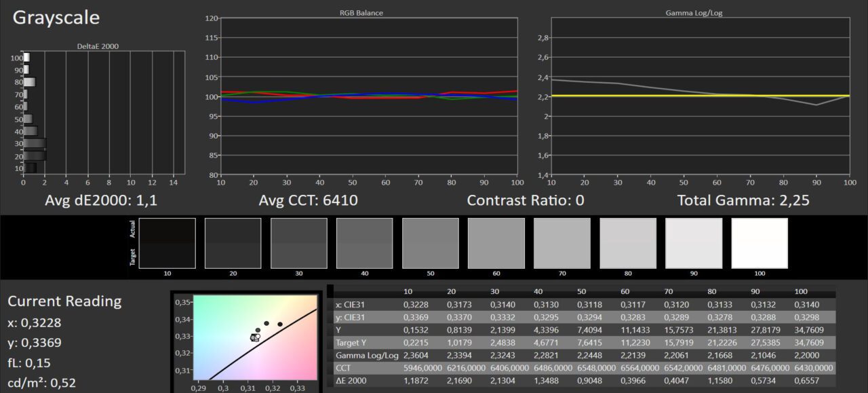
Task: Select the 70 percent grayscale swatch
Action: (562, 243)
